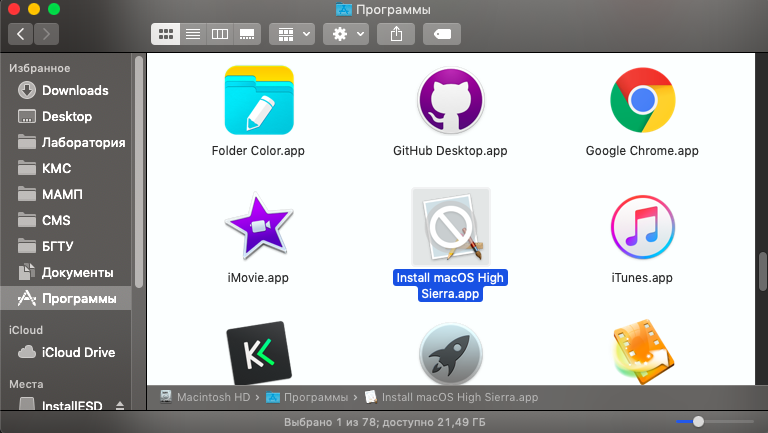Click the sidebar vertical scrollbar
Image resolution: width=768 pixels, height=433 pixels.
point(139,171)
